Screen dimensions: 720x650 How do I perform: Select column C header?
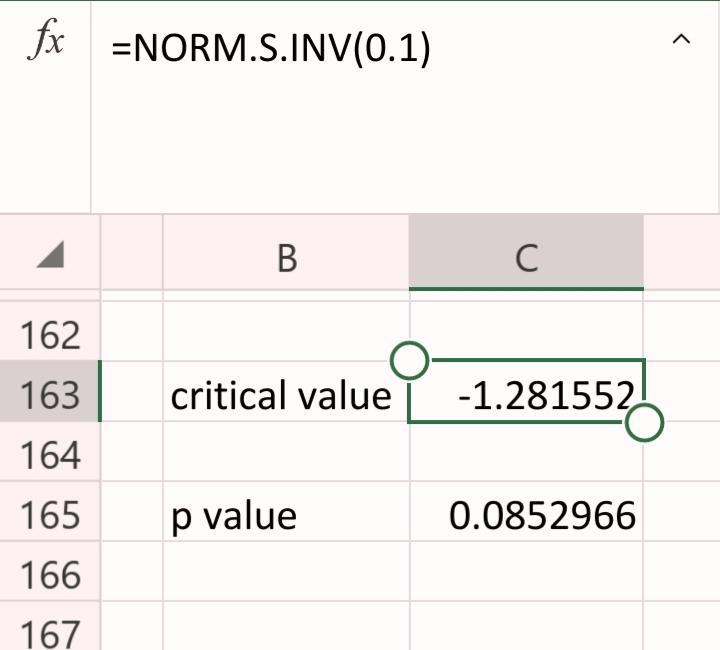tap(526, 258)
